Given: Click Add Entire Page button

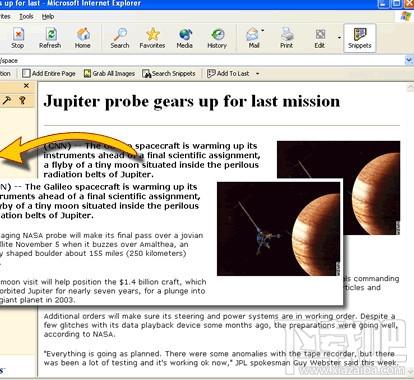Looking at the screenshot, I should (49, 73).
